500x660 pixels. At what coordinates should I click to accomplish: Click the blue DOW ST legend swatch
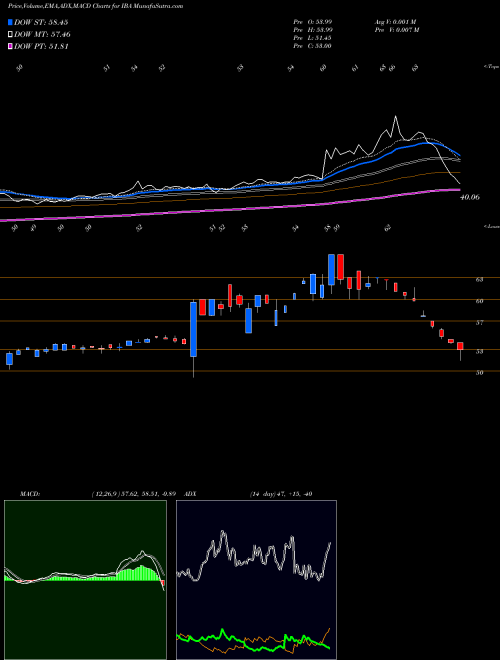tap(10, 22)
